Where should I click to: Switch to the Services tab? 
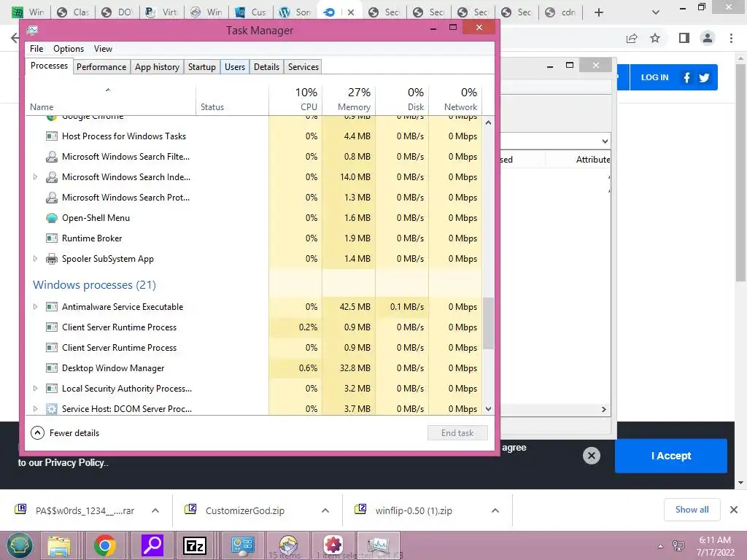coord(303,66)
